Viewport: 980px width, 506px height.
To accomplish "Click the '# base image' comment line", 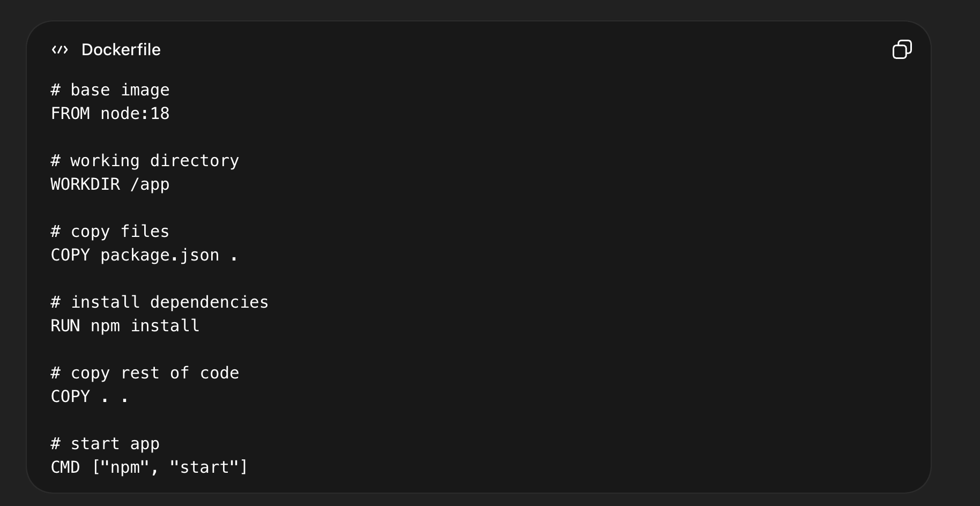I will click(x=110, y=90).
